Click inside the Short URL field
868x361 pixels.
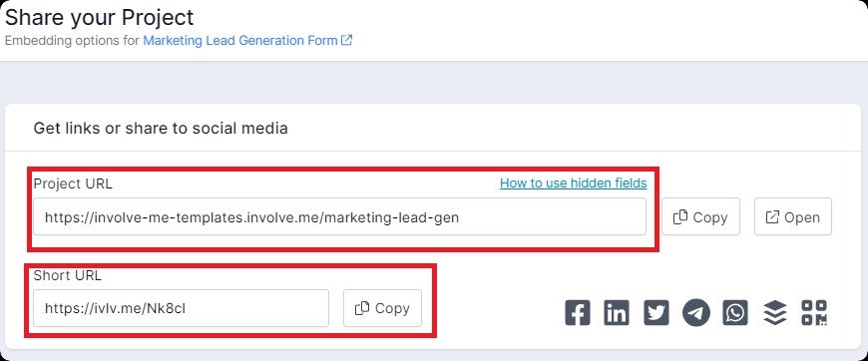181,308
